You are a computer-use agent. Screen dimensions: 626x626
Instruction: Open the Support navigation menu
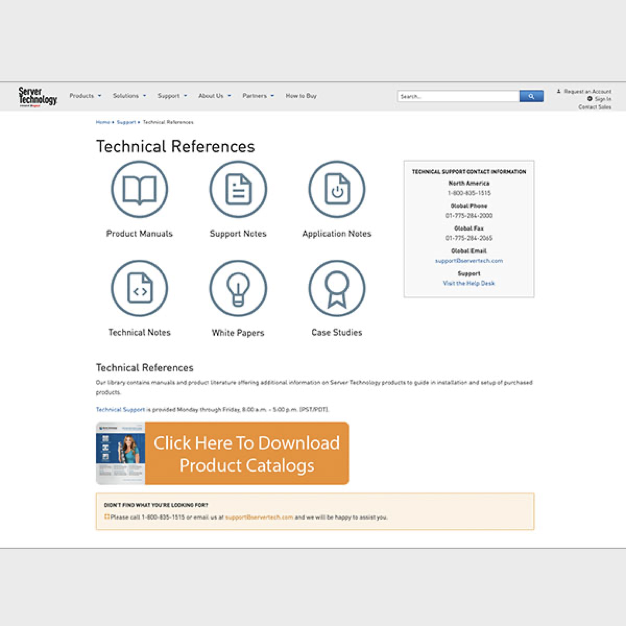coord(168,96)
